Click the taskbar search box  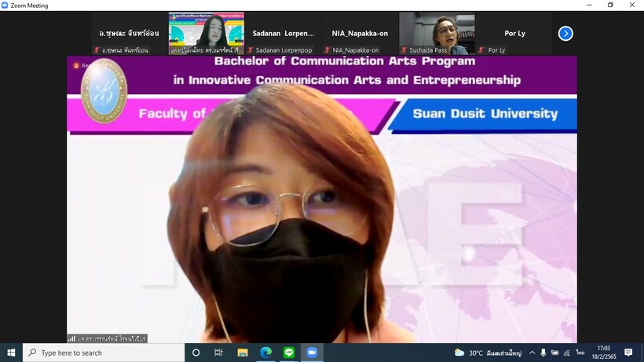[x=104, y=353]
